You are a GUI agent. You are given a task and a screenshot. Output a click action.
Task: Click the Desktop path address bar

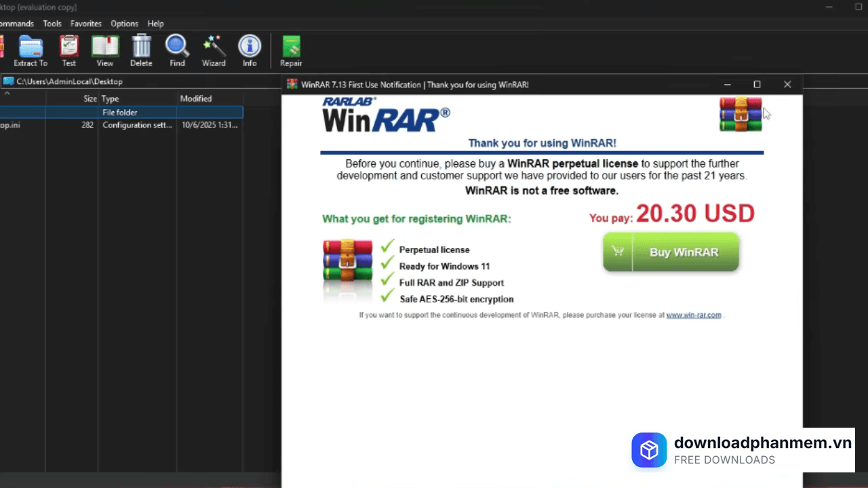click(x=136, y=82)
